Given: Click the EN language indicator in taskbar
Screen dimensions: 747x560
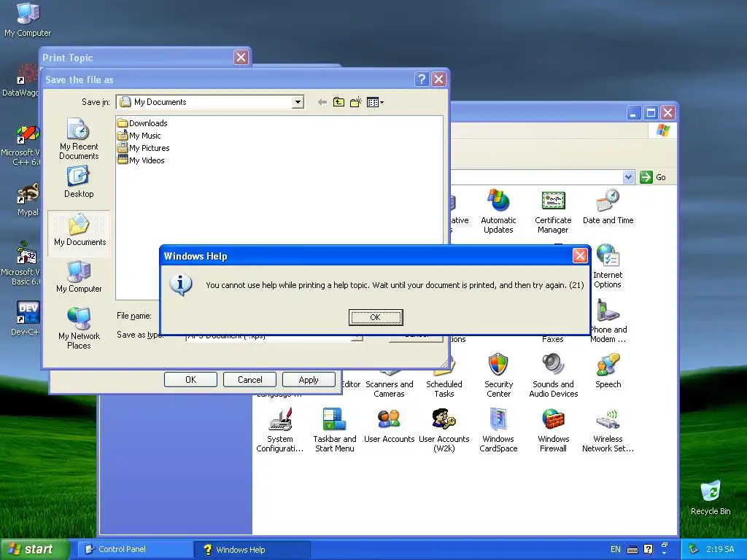Looking at the screenshot, I should (x=616, y=549).
